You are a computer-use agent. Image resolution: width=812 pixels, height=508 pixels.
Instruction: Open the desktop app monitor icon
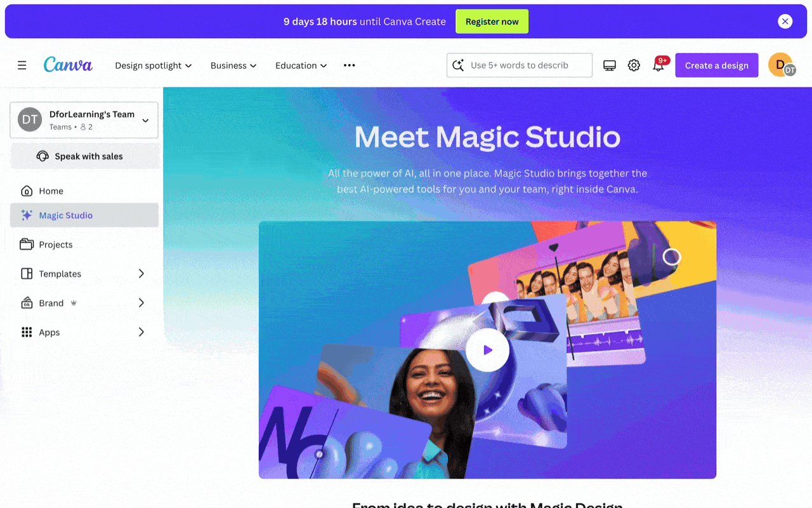click(610, 65)
